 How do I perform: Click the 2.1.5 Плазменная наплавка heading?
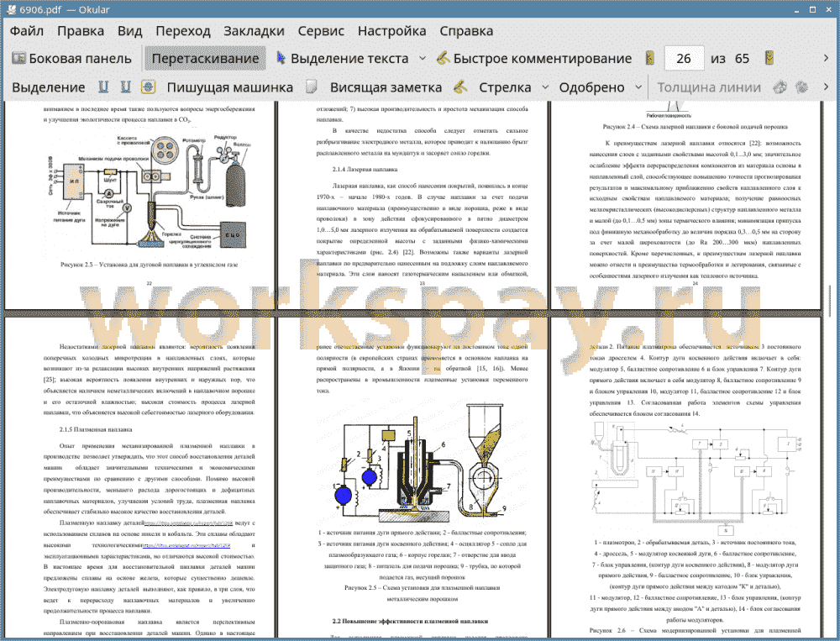(96, 429)
